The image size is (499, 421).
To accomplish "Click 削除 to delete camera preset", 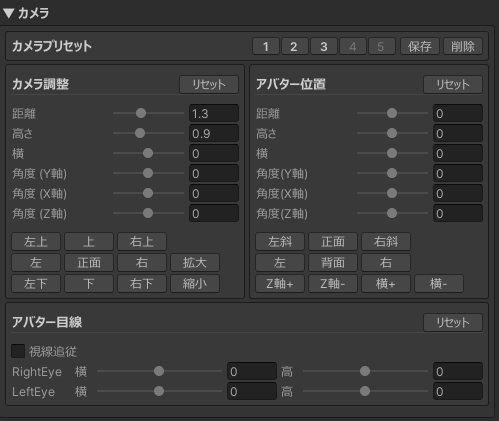I will (x=463, y=46).
